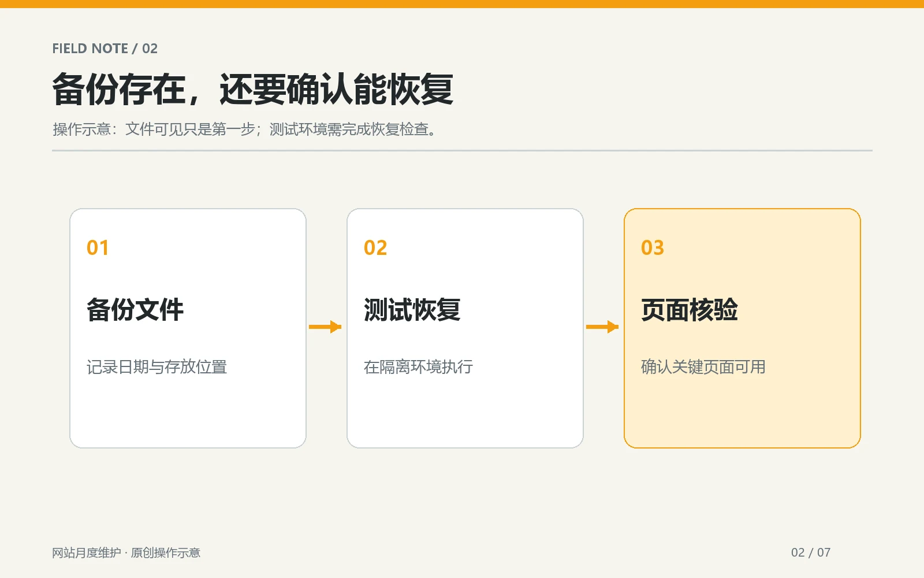Viewport: 924px width, 578px height.
Task: Select the '备份文件' card title
Action: point(135,310)
